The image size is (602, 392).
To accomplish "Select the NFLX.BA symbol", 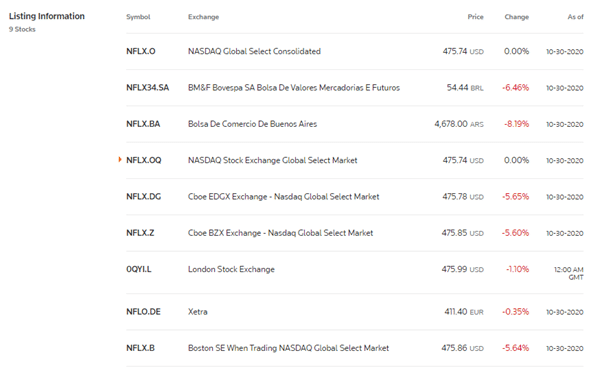I will (143, 124).
